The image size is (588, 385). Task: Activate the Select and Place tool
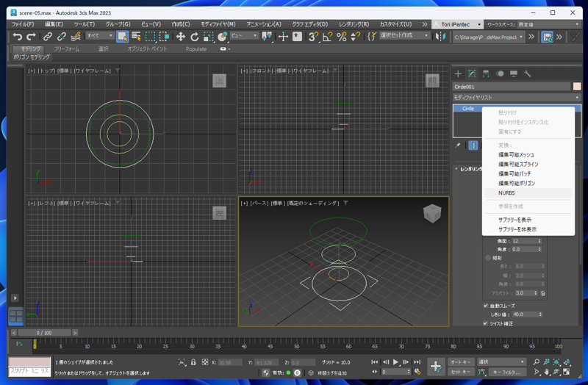(x=223, y=36)
